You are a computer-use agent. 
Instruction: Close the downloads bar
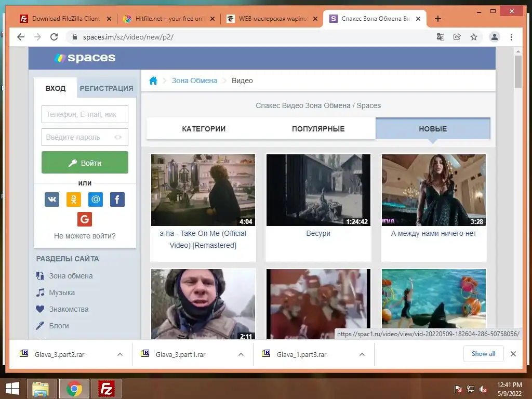click(x=513, y=354)
